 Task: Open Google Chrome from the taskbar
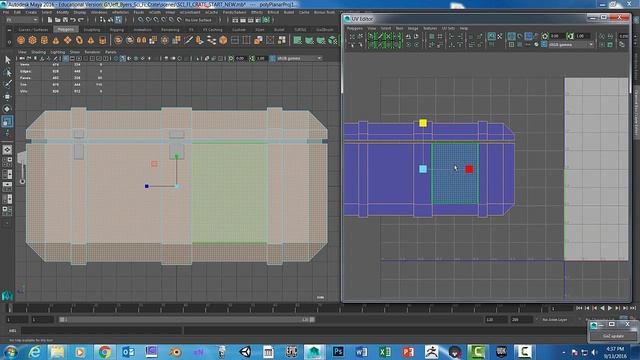[x=104, y=351]
